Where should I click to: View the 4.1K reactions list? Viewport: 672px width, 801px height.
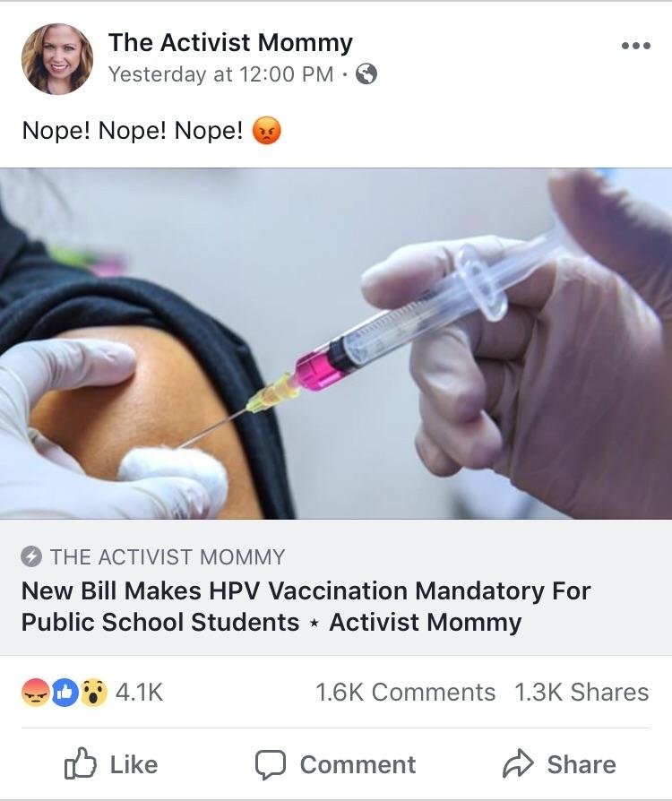139,693
